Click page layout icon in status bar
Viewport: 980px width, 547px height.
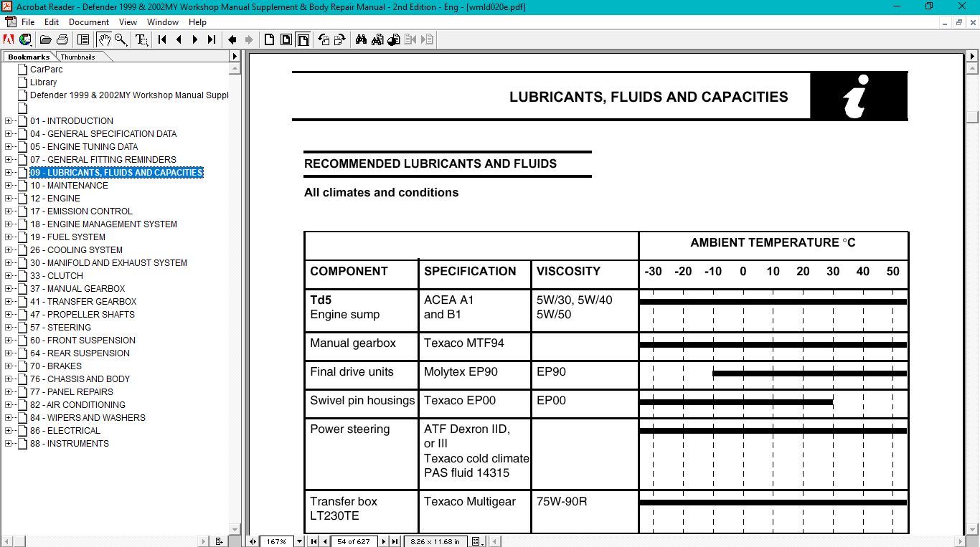click(x=478, y=541)
